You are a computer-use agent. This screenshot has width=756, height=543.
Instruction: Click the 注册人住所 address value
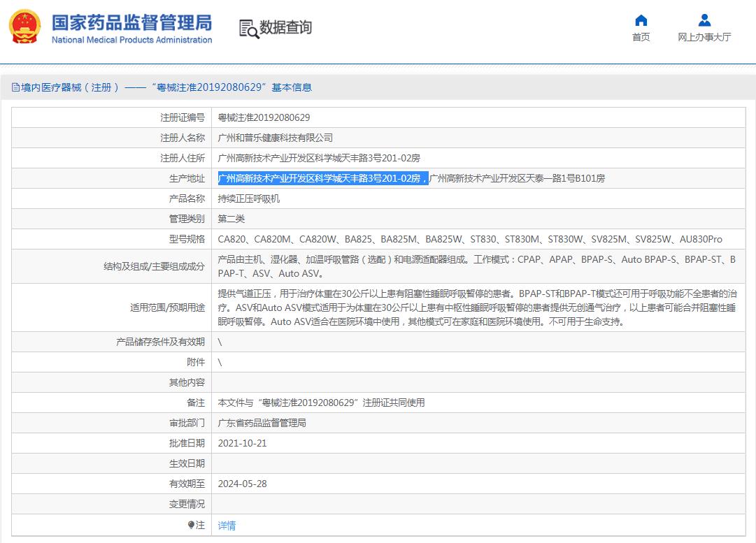(x=319, y=158)
